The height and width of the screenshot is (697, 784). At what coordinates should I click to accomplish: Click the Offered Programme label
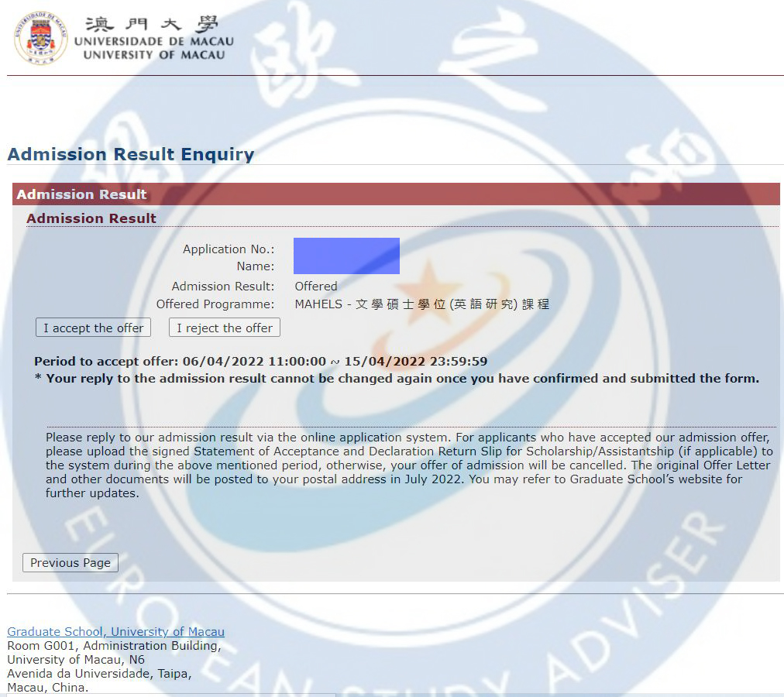[215, 304]
